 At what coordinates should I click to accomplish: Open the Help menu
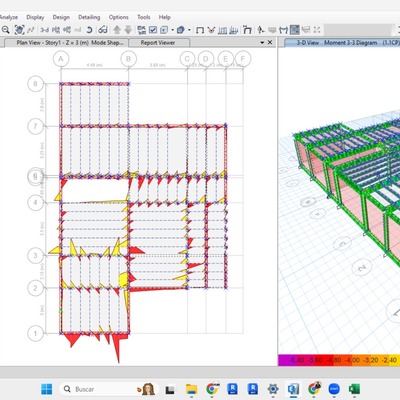pos(165,17)
